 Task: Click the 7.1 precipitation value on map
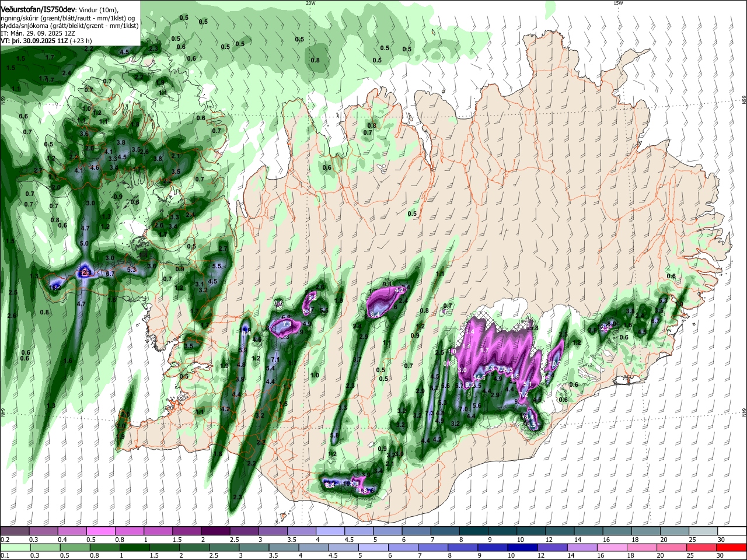point(275,359)
